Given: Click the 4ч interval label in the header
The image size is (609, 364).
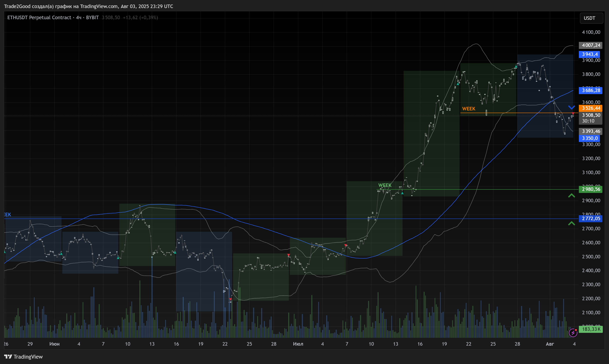Looking at the screenshot, I should pos(78,17).
